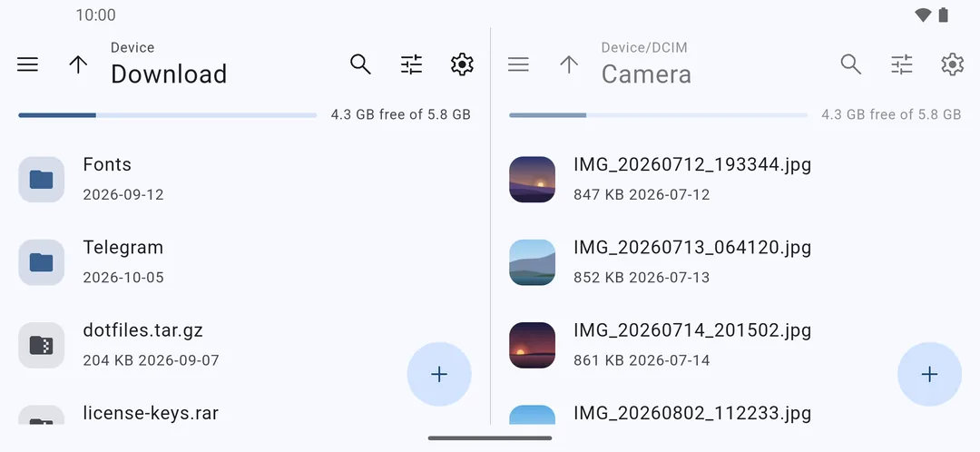Open the Fonts folder
The height and width of the screenshot is (452, 980).
pyautogui.click(x=245, y=180)
